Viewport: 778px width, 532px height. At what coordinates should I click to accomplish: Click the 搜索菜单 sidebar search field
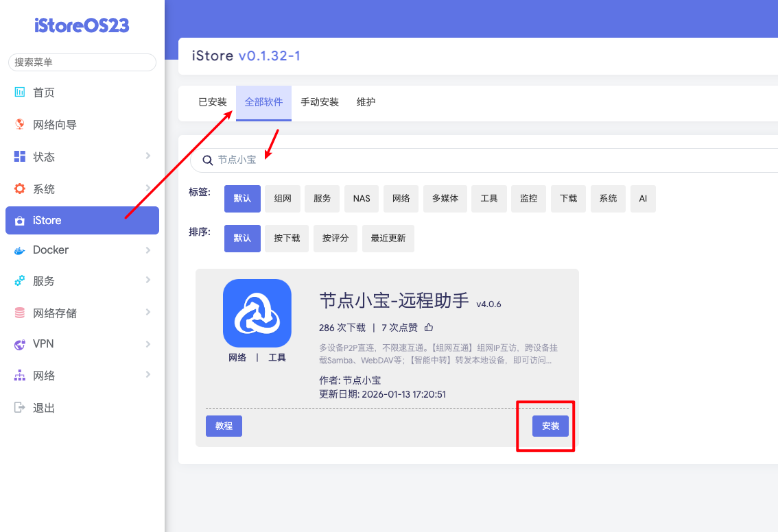tap(82, 62)
